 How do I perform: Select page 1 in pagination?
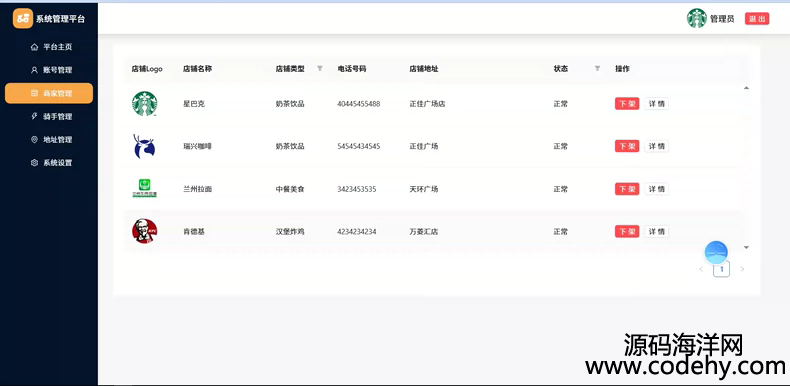click(721, 269)
